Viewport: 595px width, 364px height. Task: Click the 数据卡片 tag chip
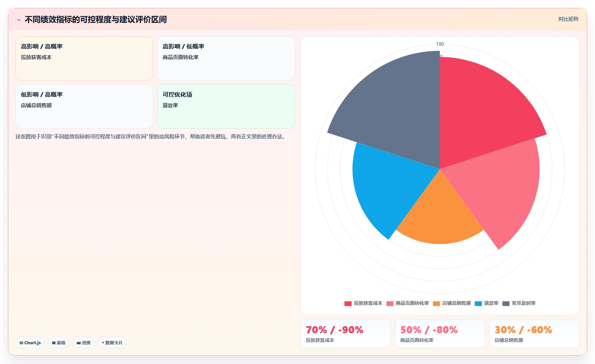[x=112, y=343]
